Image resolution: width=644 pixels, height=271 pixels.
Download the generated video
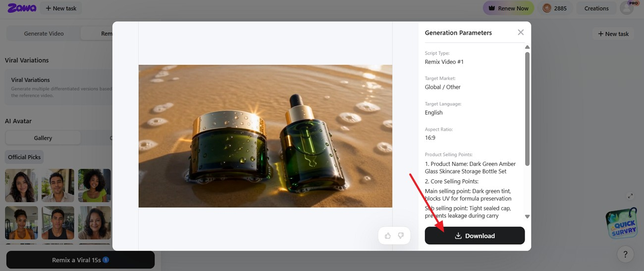475,236
